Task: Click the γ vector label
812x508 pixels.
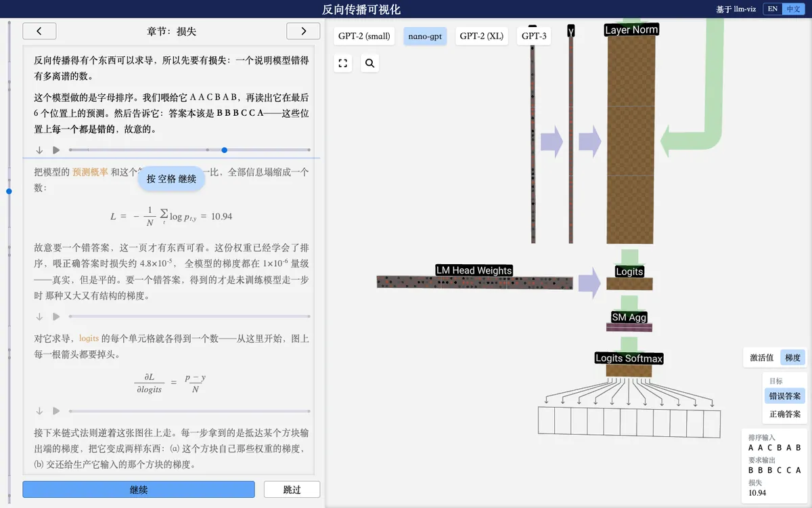Action: [571, 31]
